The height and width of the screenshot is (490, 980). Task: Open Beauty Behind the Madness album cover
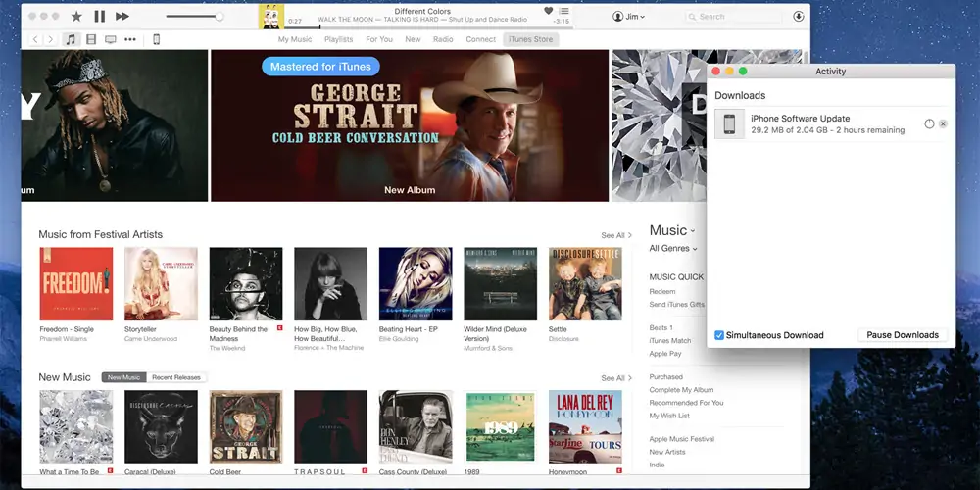pyautogui.click(x=246, y=284)
